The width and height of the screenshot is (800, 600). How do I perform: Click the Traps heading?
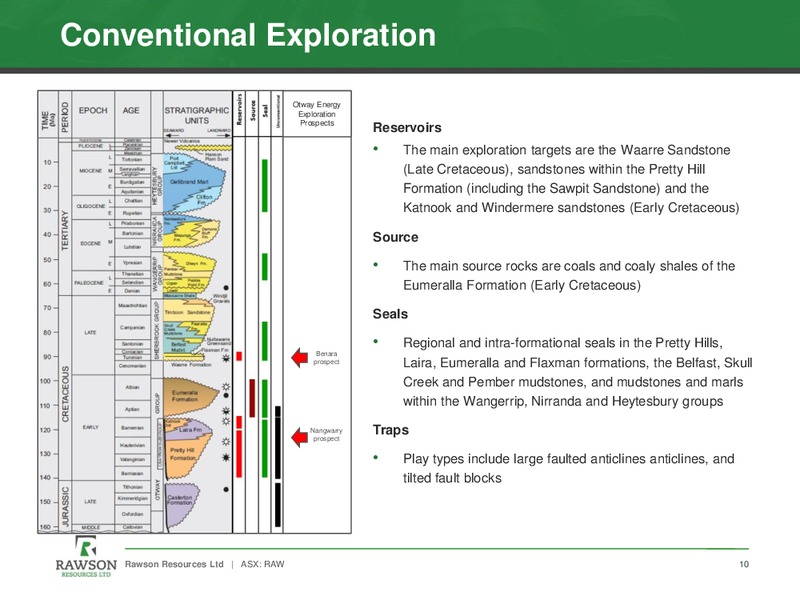click(391, 430)
